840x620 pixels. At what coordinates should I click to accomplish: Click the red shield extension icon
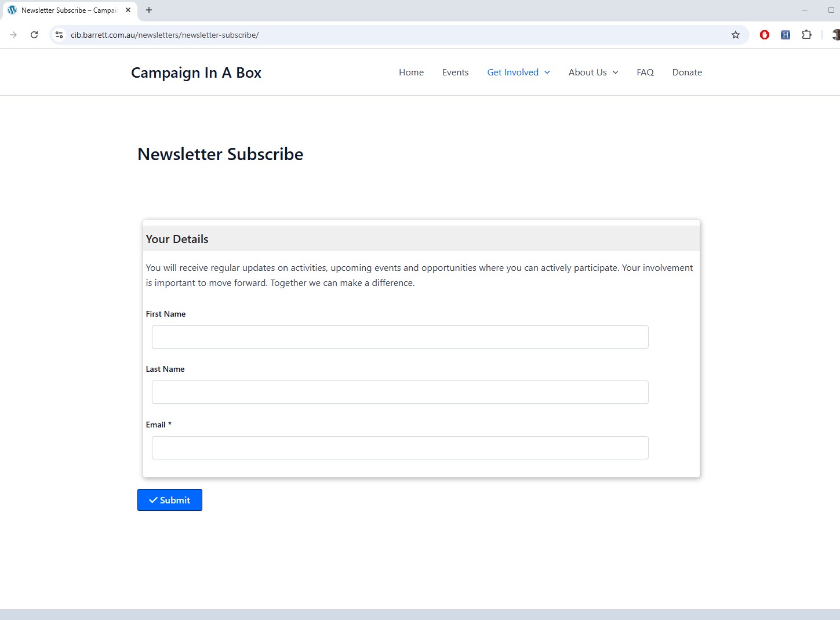(764, 35)
